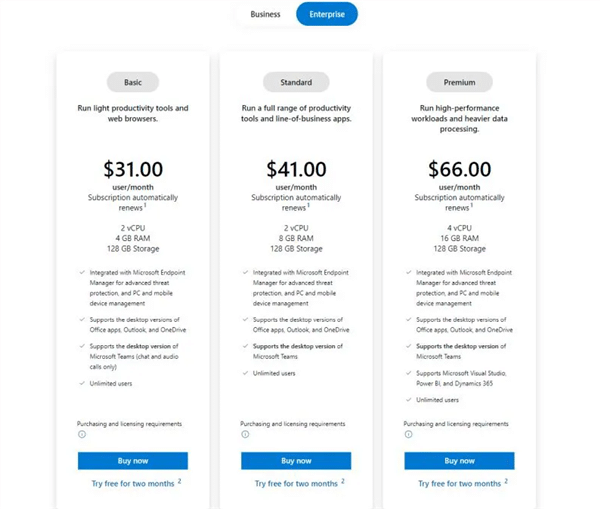This screenshot has width=600, height=509.
Task: Open footnote 1 beside Premium subscription renews
Action: [473, 206]
